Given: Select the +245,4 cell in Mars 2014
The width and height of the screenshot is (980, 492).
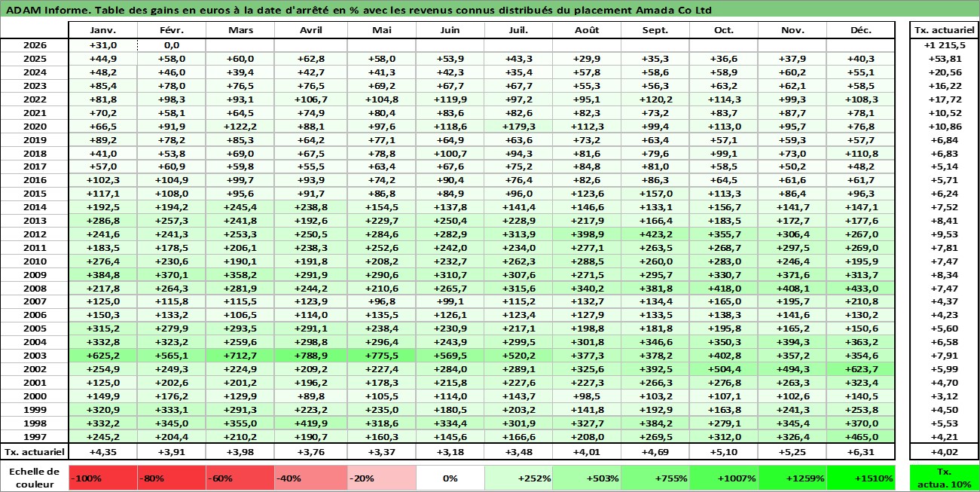Looking at the screenshot, I should tap(240, 207).
